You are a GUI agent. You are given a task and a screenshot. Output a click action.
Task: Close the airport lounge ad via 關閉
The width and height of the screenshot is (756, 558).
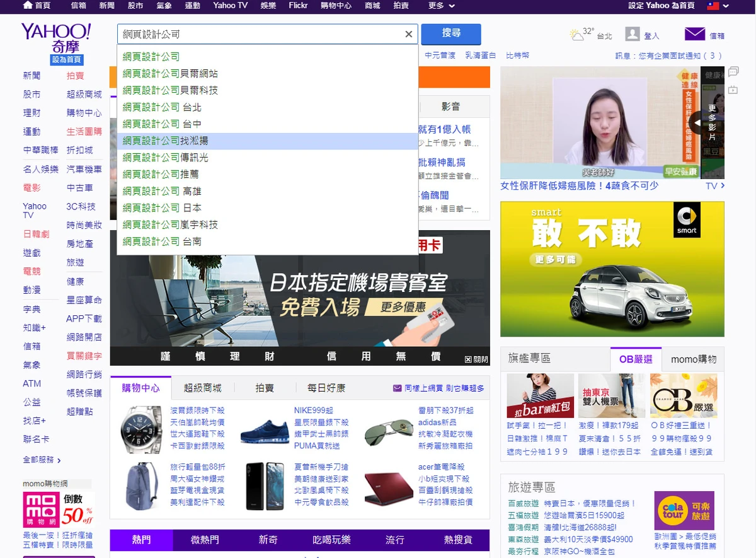click(x=476, y=359)
